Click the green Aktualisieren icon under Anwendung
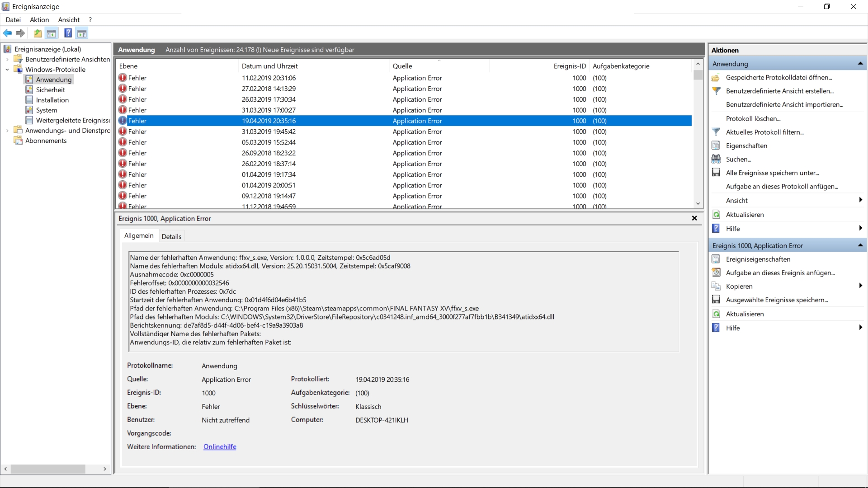The image size is (868, 488). pos(716,215)
